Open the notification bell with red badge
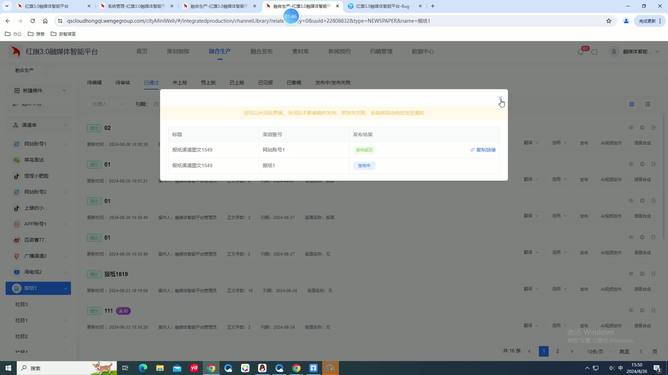668x375 pixels. click(581, 52)
